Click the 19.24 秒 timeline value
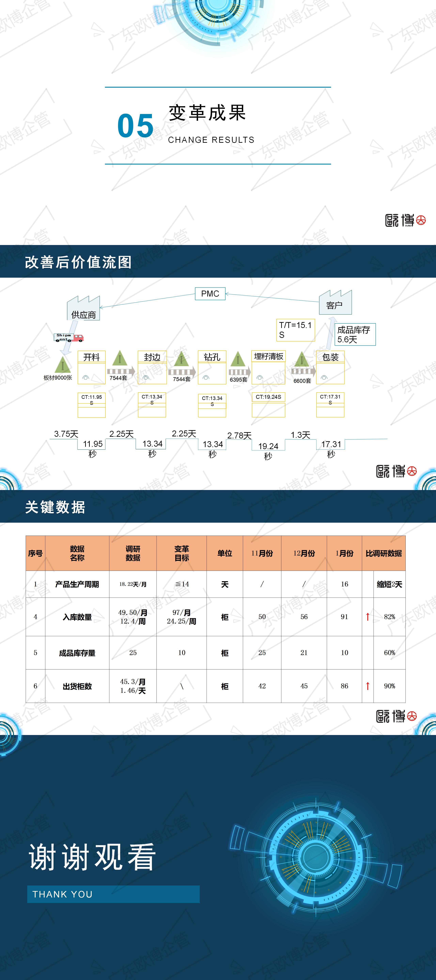This screenshot has width=436, height=980. click(x=268, y=451)
